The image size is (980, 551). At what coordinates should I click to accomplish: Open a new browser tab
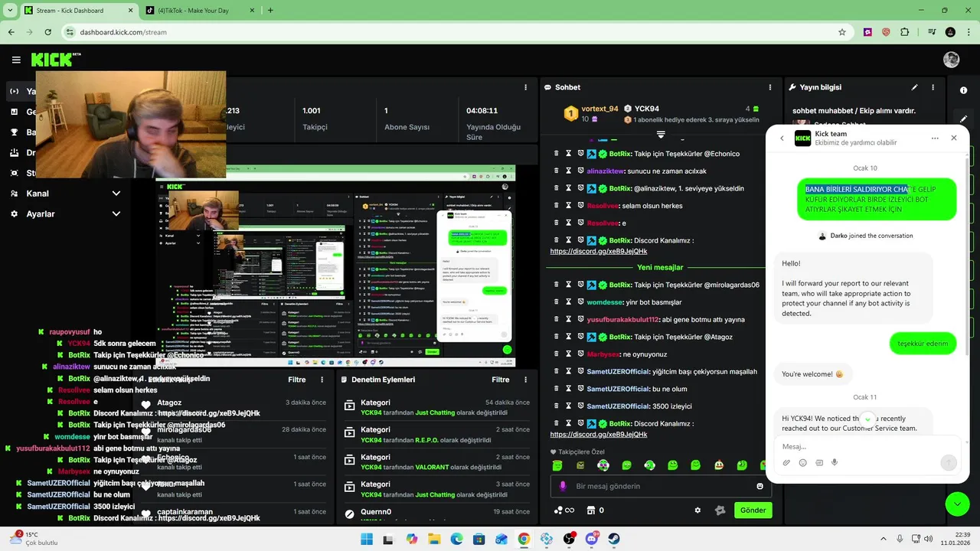click(x=270, y=10)
